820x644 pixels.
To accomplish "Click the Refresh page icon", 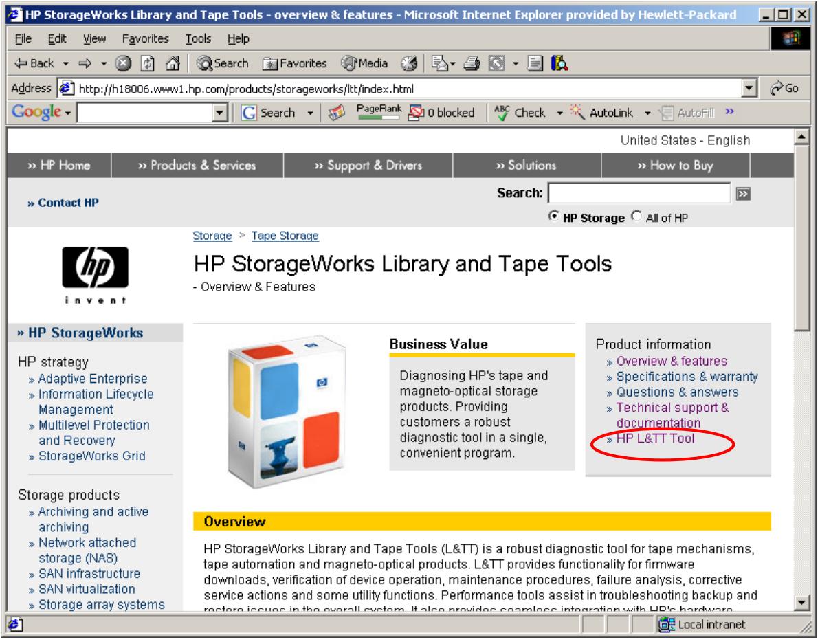I will [148, 64].
